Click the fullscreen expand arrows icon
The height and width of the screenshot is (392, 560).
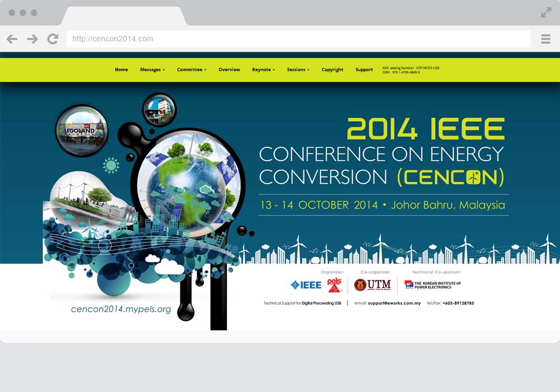546,12
